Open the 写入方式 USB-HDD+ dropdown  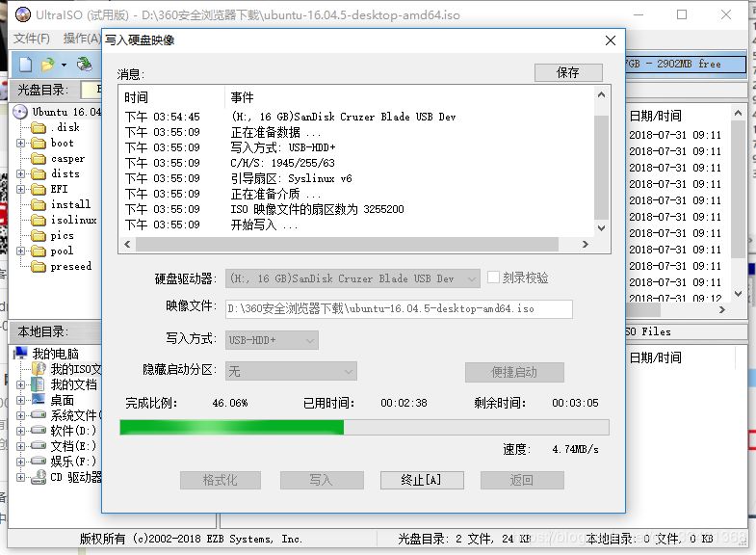tap(272, 340)
